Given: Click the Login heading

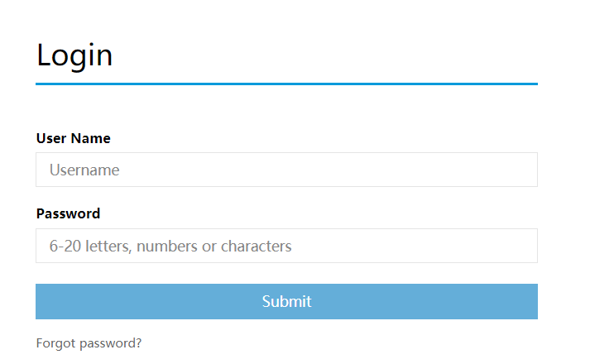Looking at the screenshot, I should (x=74, y=55).
